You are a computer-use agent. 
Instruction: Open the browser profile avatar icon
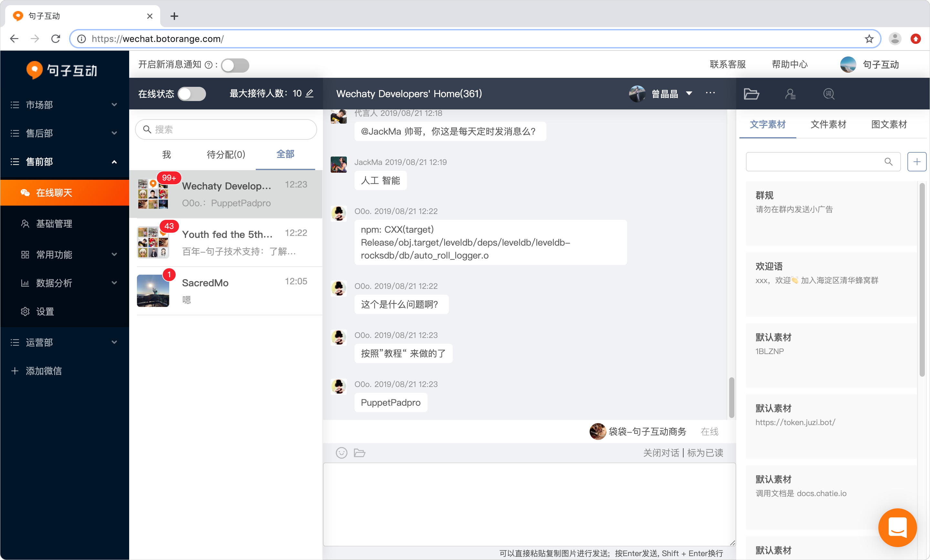(x=895, y=38)
